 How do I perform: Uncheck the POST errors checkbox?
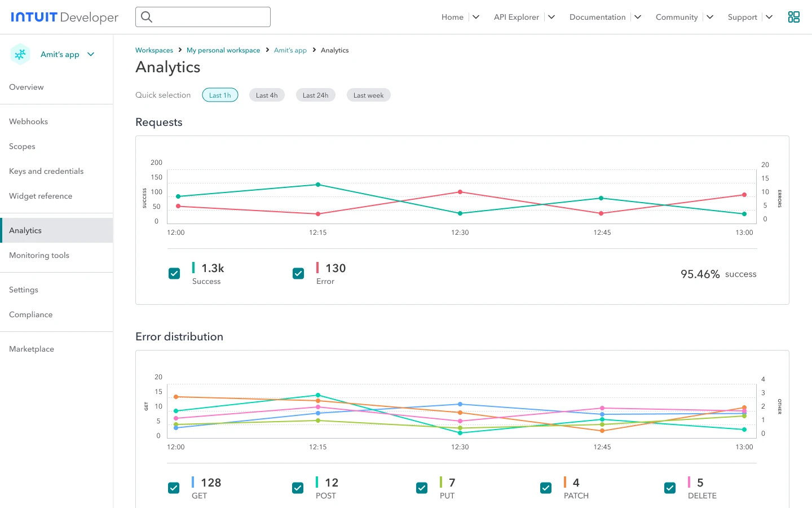click(298, 488)
